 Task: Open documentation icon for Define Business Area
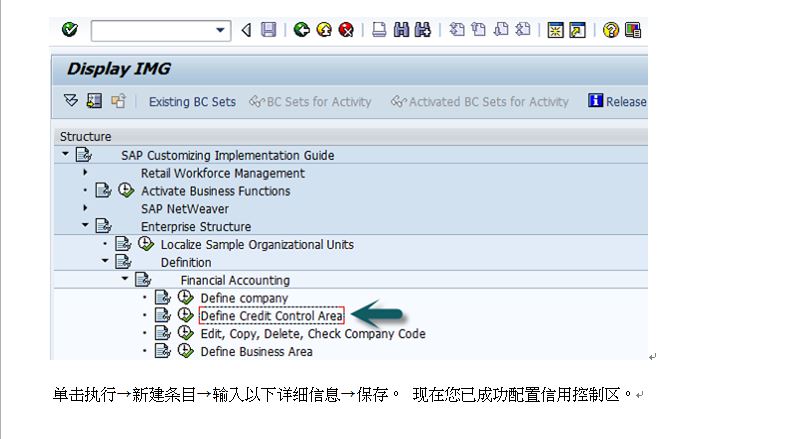pos(163,350)
